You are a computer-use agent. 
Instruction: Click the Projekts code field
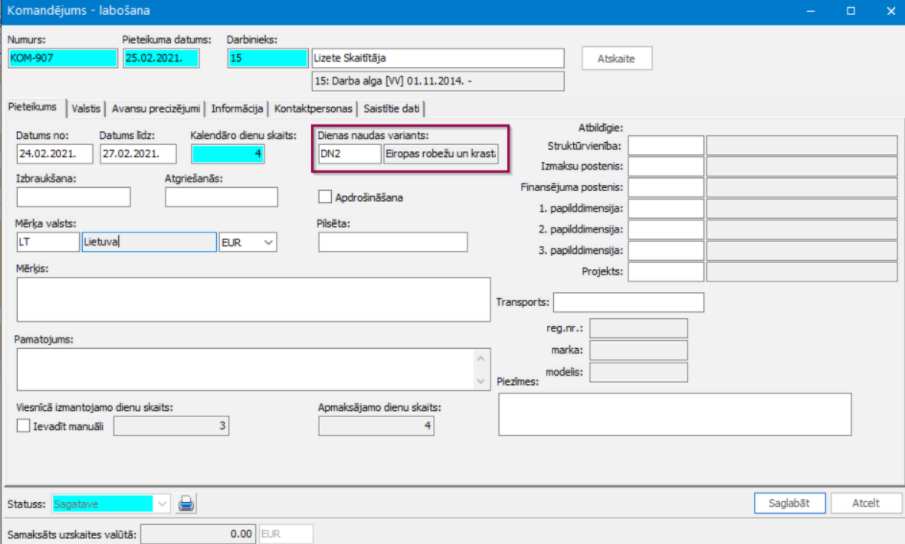click(x=666, y=272)
